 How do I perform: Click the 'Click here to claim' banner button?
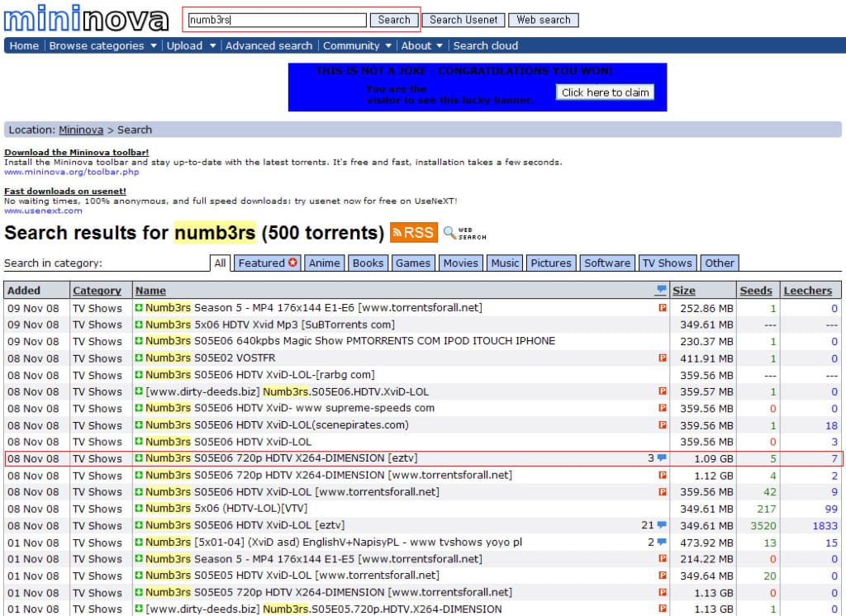pyautogui.click(x=605, y=92)
